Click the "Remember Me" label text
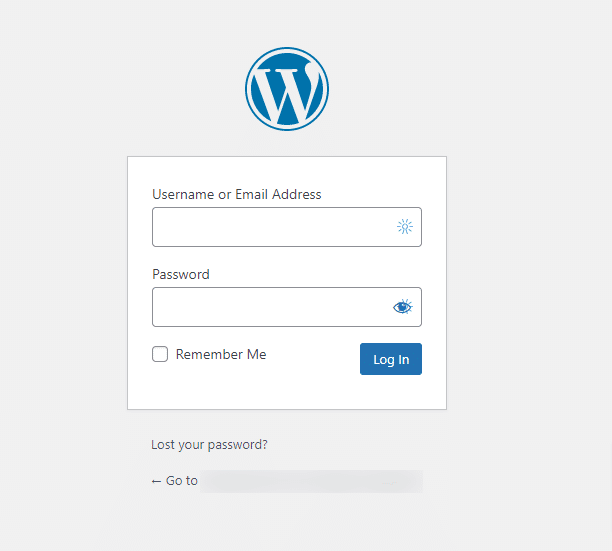Image resolution: width=612 pixels, height=551 pixels. point(221,354)
